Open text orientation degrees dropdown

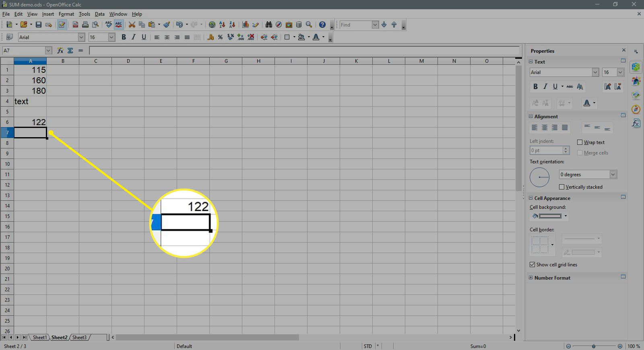point(613,175)
